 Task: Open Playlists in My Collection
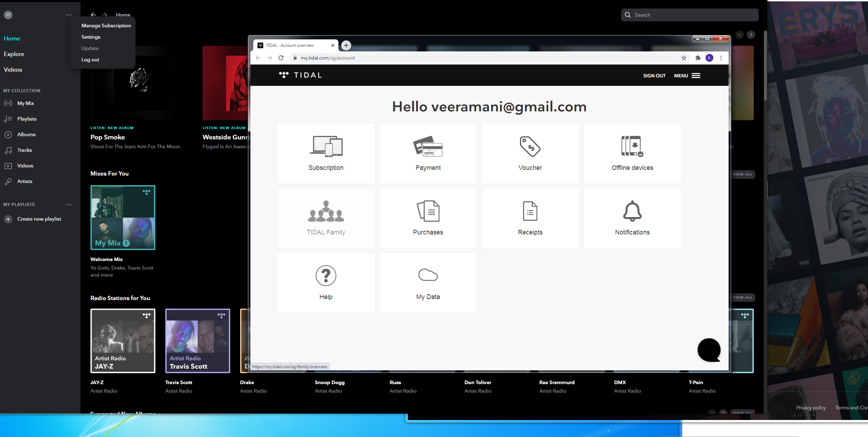pyautogui.click(x=27, y=119)
